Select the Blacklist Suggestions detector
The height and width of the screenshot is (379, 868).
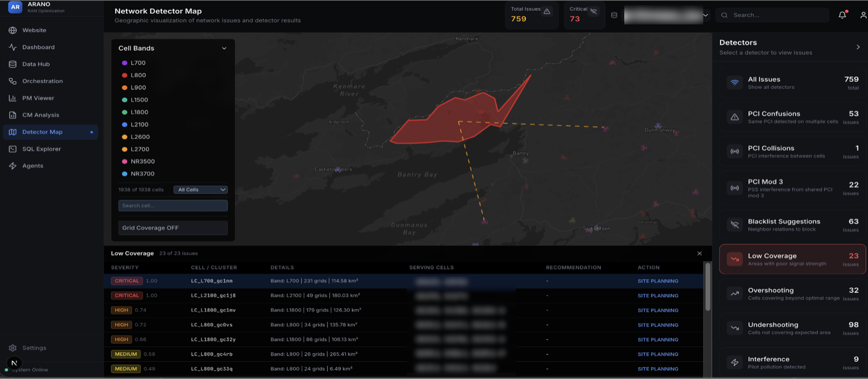[792, 225]
